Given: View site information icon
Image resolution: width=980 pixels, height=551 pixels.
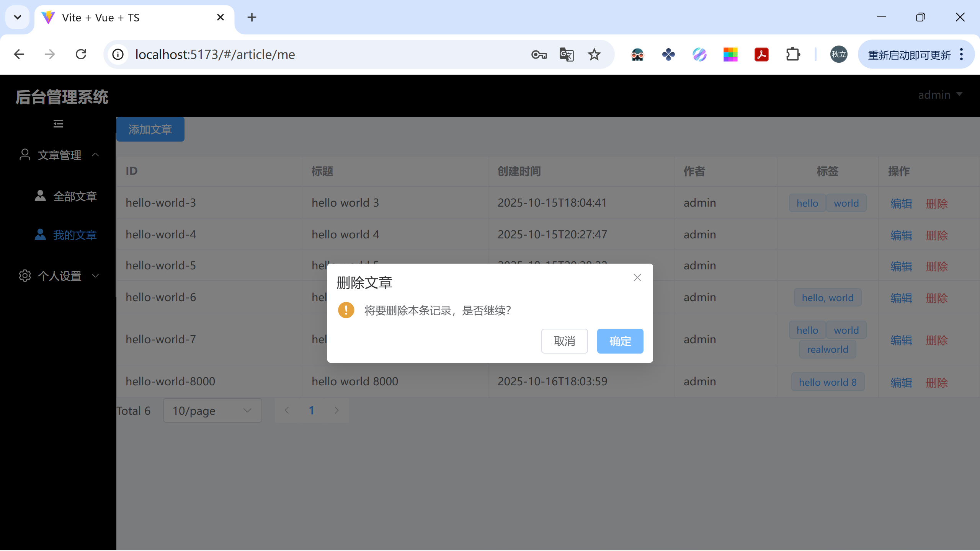Looking at the screenshot, I should pos(118,54).
